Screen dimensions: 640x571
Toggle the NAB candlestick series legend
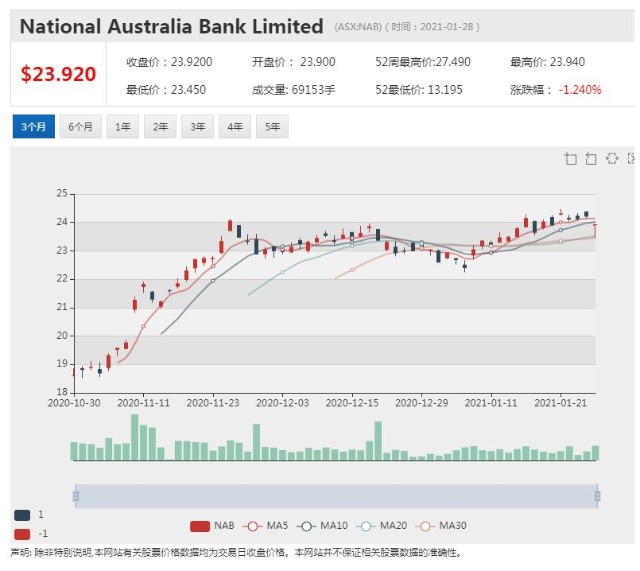tap(212, 526)
